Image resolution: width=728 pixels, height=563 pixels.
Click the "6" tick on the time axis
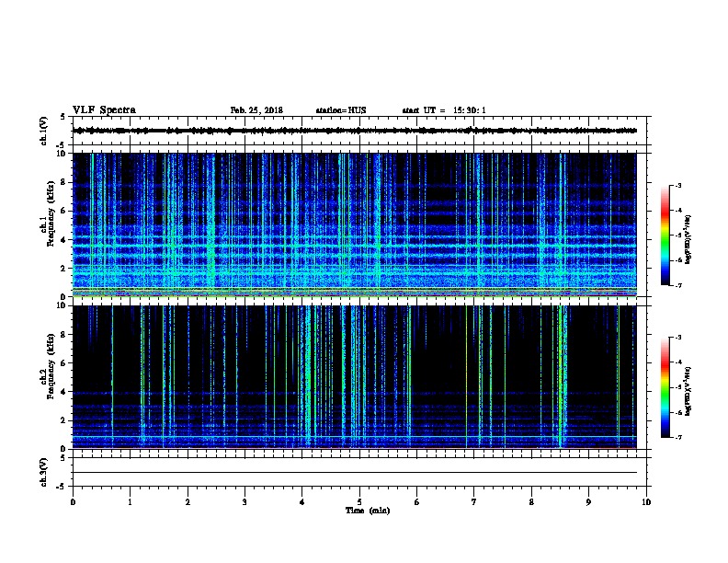[417, 502]
